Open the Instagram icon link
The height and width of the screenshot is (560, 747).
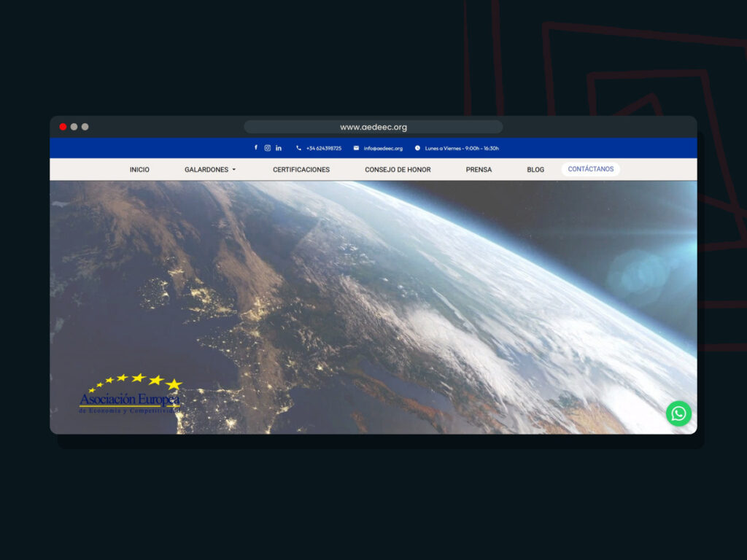267,148
